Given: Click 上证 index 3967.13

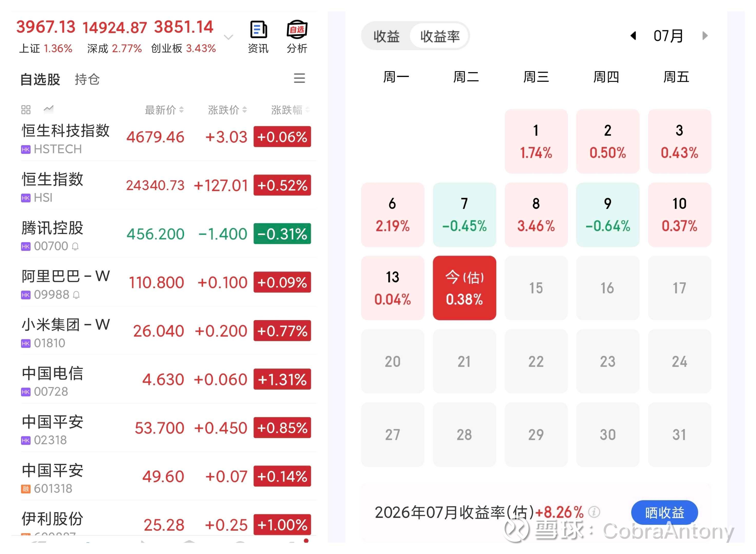Looking at the screenshot, I should [46, 36].
